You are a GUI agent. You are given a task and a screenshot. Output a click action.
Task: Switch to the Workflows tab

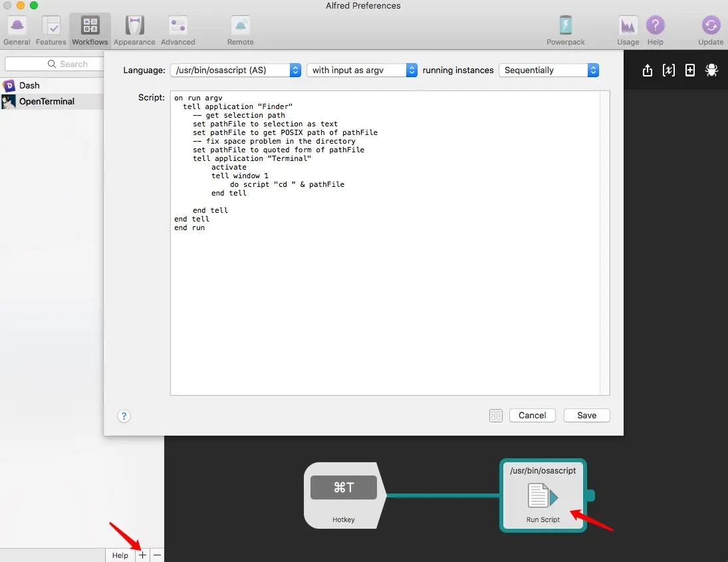tap(90, 30)
